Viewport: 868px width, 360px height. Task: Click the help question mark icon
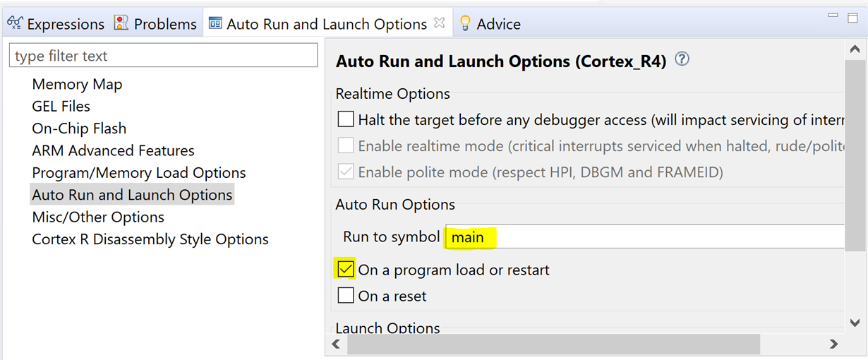(x=682, y=60)
